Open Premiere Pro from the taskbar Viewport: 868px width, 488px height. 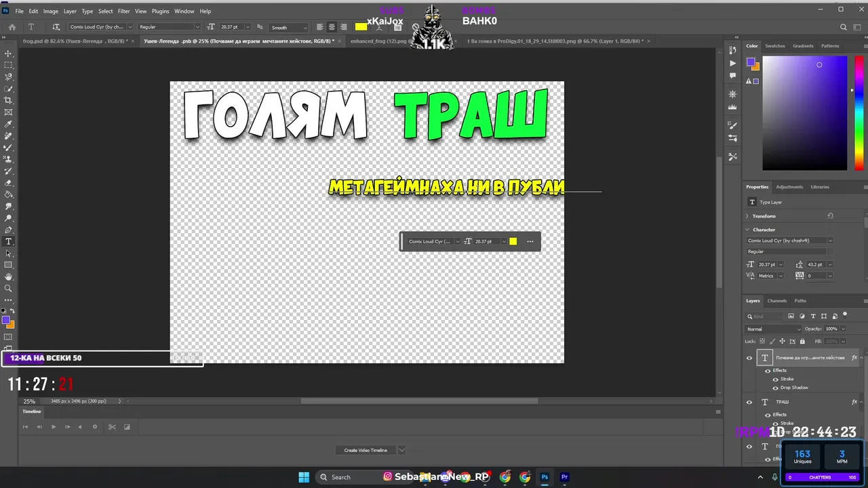click(x=564, y=476)
